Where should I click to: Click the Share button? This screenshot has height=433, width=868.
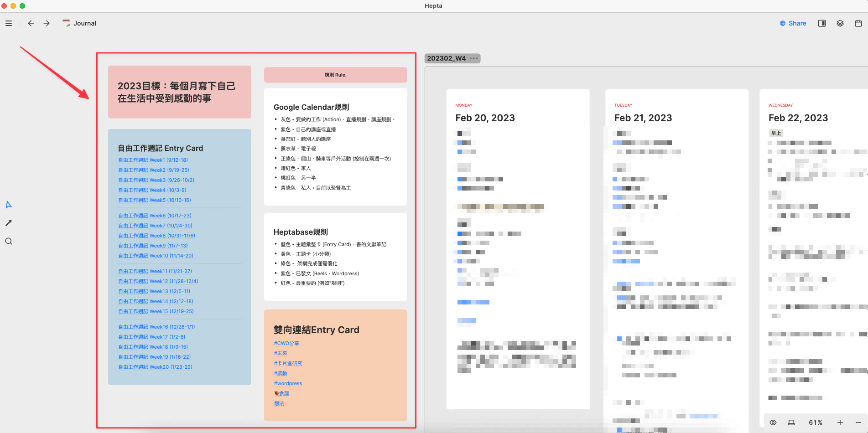[793, 23]
